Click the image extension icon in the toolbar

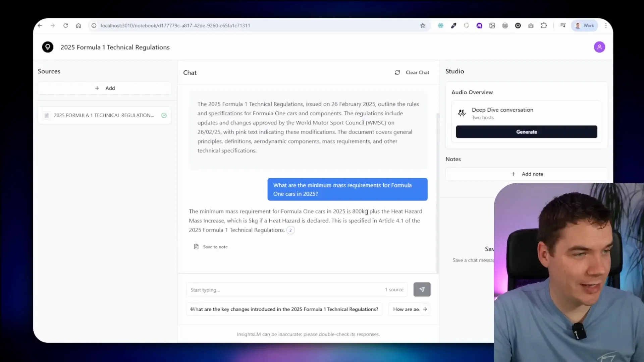click(x=492, y=25)
